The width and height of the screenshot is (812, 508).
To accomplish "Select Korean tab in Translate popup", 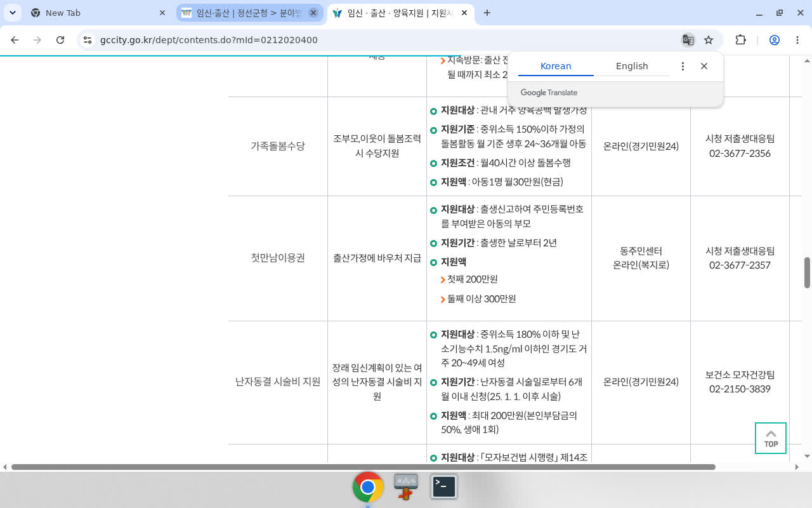I will pos(556,66).
